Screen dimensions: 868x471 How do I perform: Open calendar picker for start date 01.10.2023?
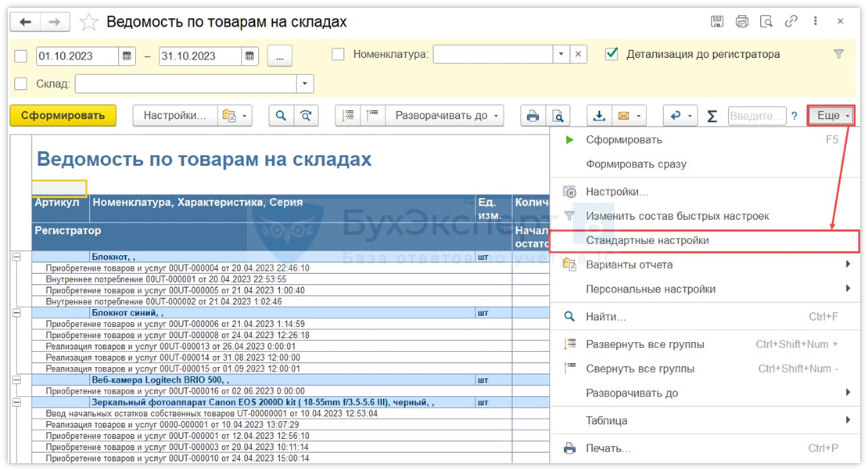(x=127, y=56)
